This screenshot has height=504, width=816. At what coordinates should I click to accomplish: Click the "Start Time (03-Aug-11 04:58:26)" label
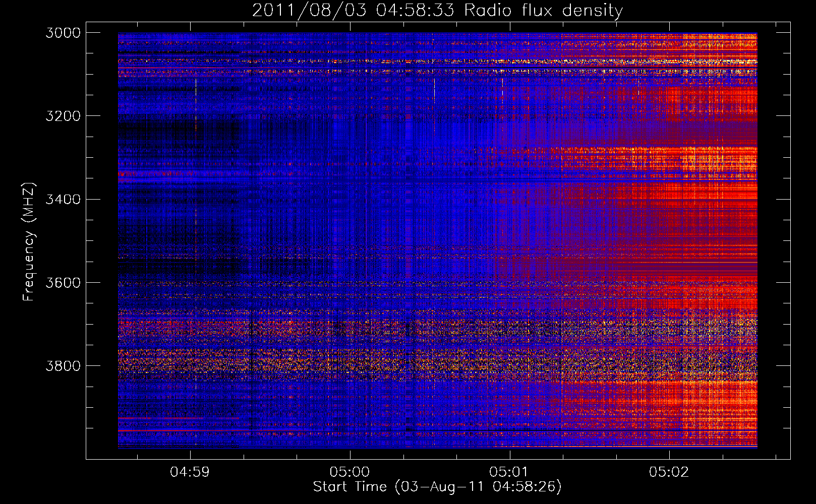[437, 487]
